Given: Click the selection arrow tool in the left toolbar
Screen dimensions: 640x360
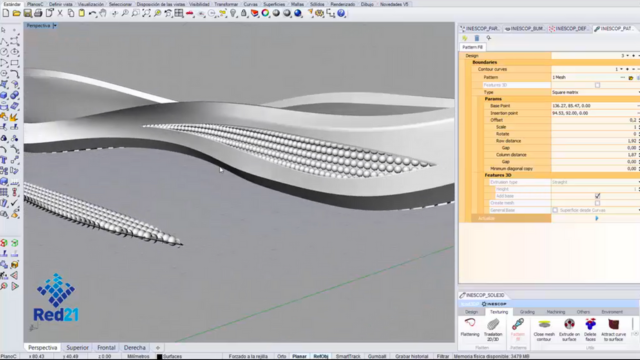Looking at the screenshot, I should pos(4,30).
